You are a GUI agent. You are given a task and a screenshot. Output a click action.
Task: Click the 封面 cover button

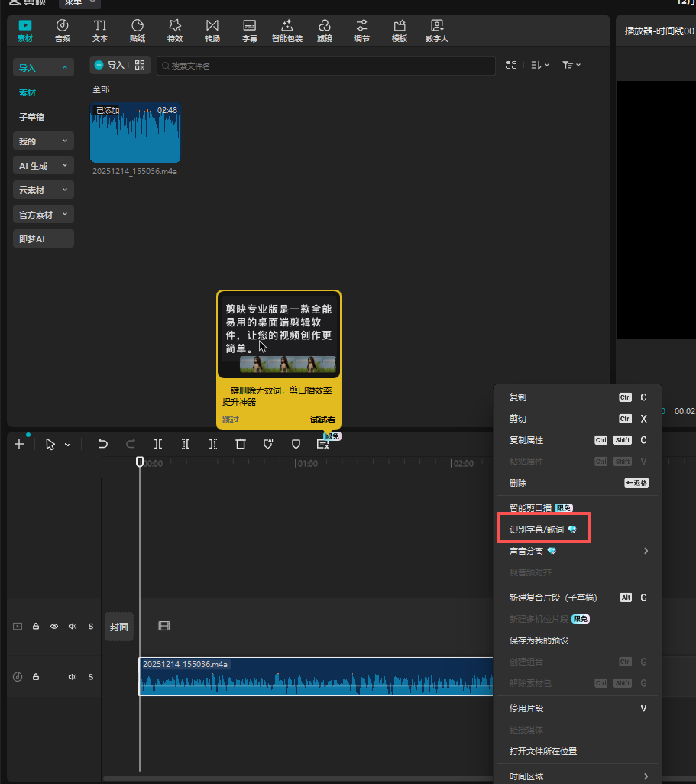(x=119, y=627)
